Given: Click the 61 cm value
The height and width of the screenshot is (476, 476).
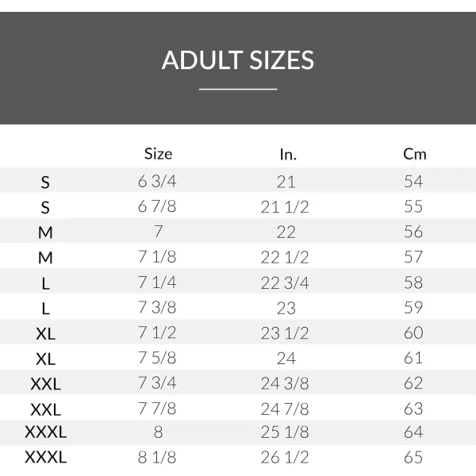Looking at the screenshot, I should click(413, 358).
